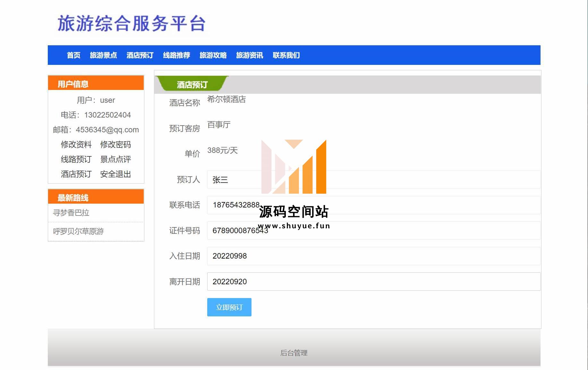
Task: Click the email 4536345@qq.com
Action: (x=107, y=130)
